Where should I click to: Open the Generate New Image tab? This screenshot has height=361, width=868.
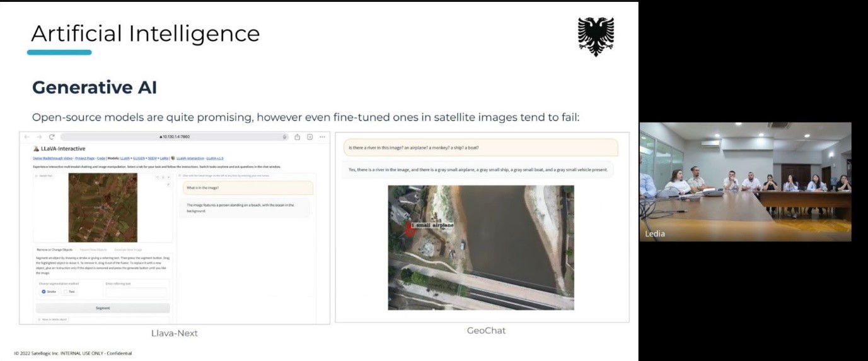click(x=128, y=250)
